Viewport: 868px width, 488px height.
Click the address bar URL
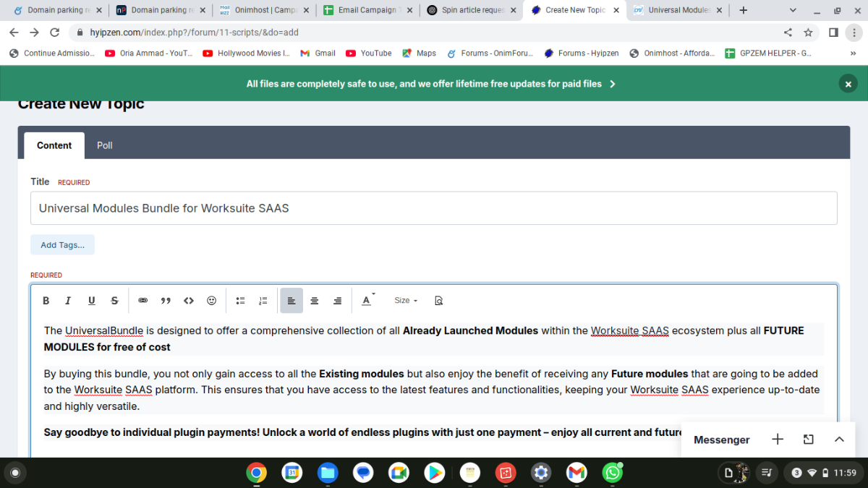(x=194, y=33)
